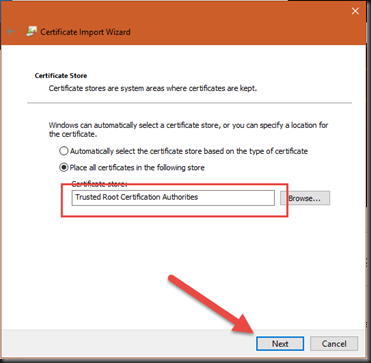Continue with the Next button

pyautogui.click(x=280, y=344)
